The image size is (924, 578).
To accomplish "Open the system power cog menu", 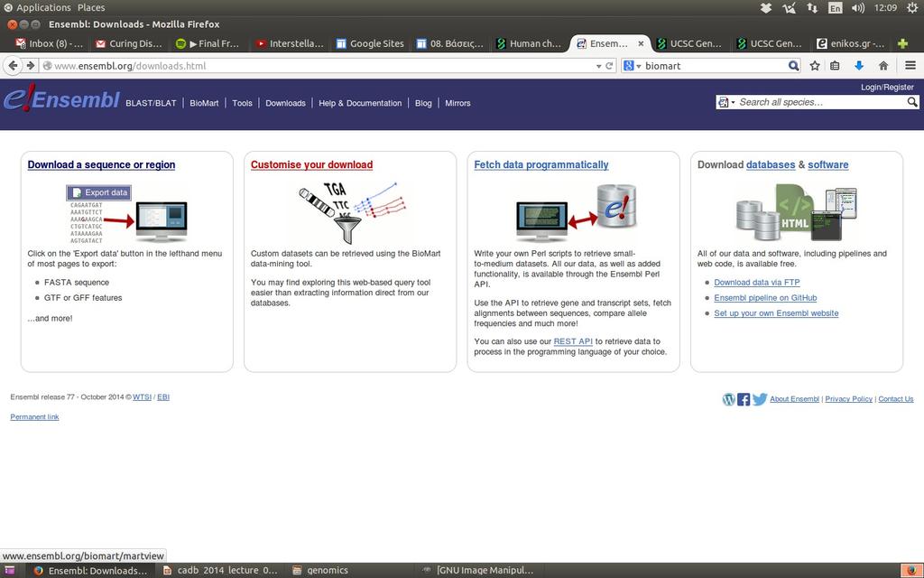I will (x=912, y=7).
